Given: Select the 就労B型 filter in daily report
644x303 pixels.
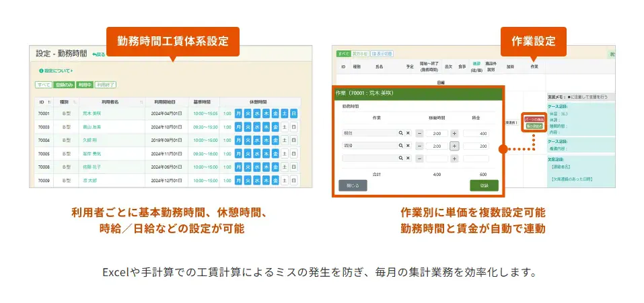Looking at the screenshot, I should [360, 54].
